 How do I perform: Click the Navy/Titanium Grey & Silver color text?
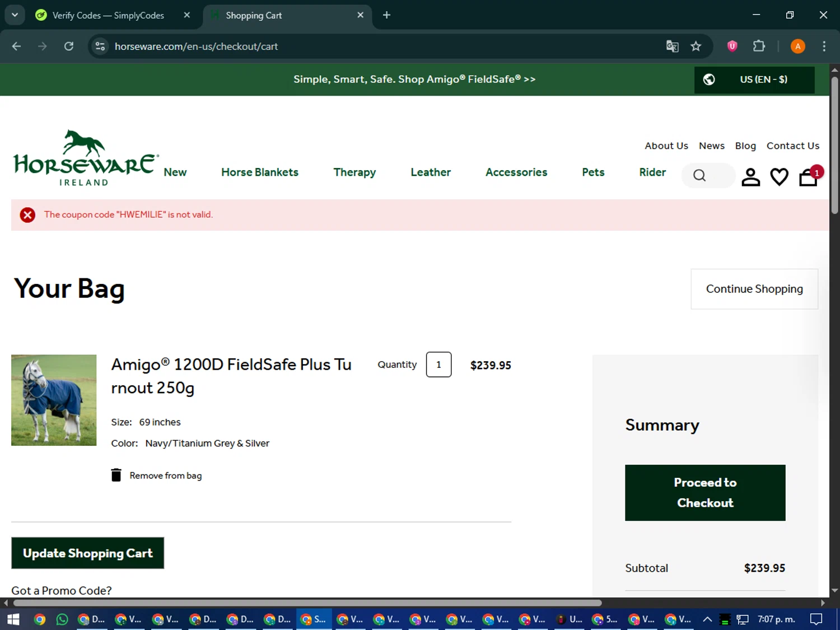[x=207, y=444]
